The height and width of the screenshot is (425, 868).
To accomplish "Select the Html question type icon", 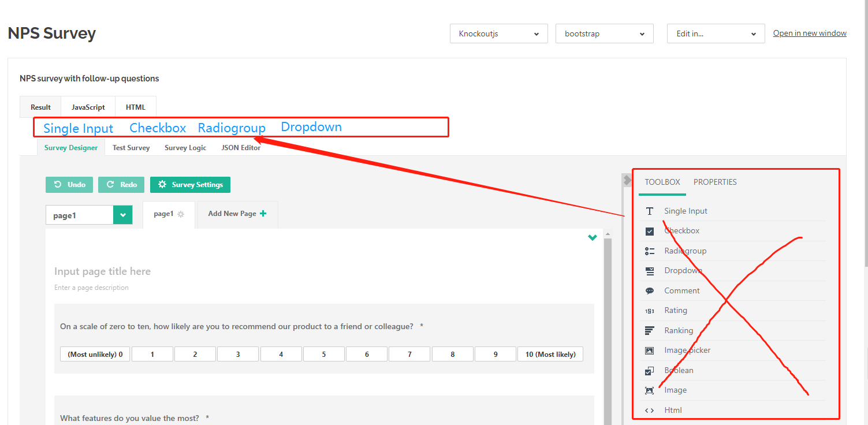I will [649, 410].
